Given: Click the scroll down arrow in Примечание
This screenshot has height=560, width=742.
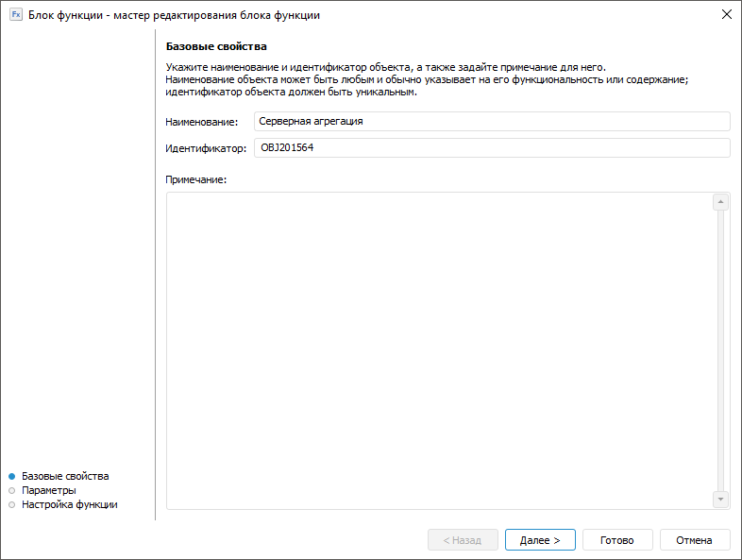Looking at the screenshot, I should point(720,499).
